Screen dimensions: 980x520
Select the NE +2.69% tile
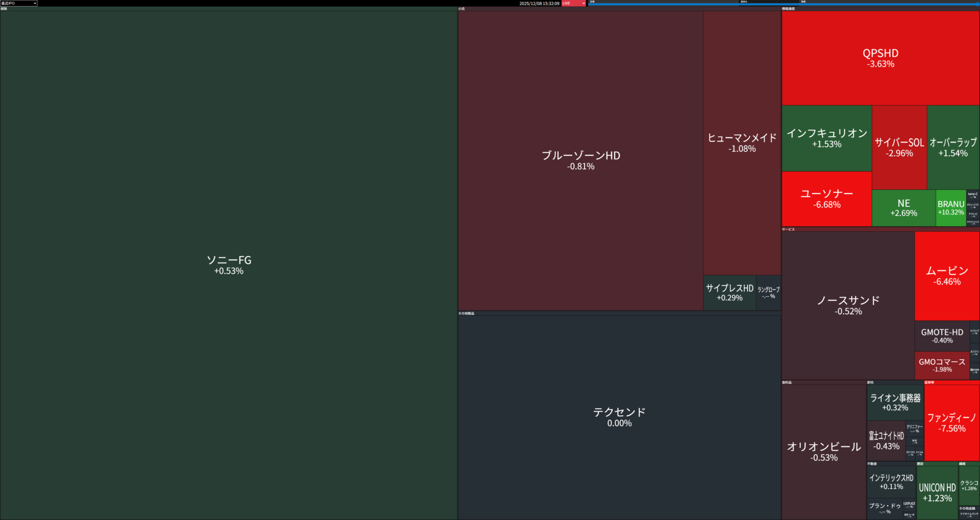pos(903,208)
